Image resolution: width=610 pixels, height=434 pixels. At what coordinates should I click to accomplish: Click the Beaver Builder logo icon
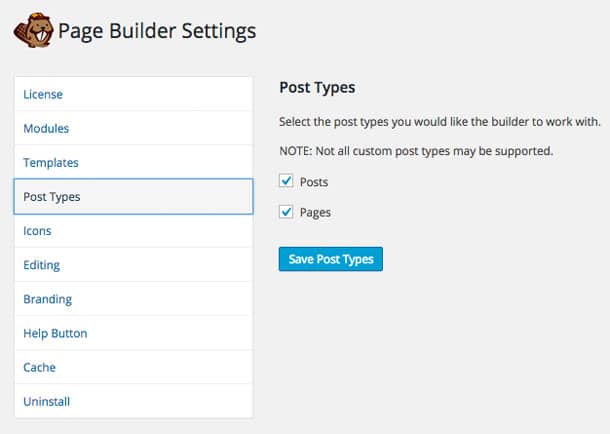[33, 30]
